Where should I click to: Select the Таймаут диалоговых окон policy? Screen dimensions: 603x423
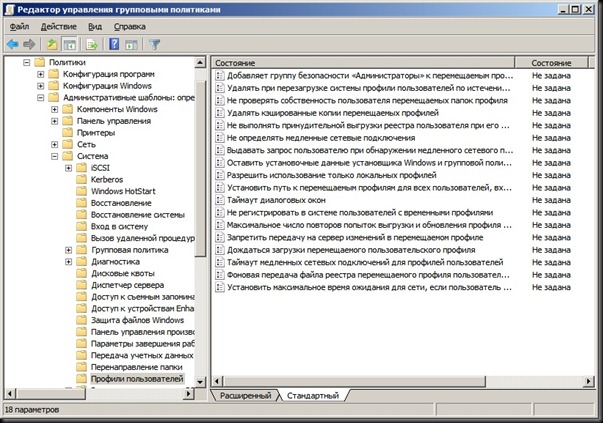(x=269, y=199)
